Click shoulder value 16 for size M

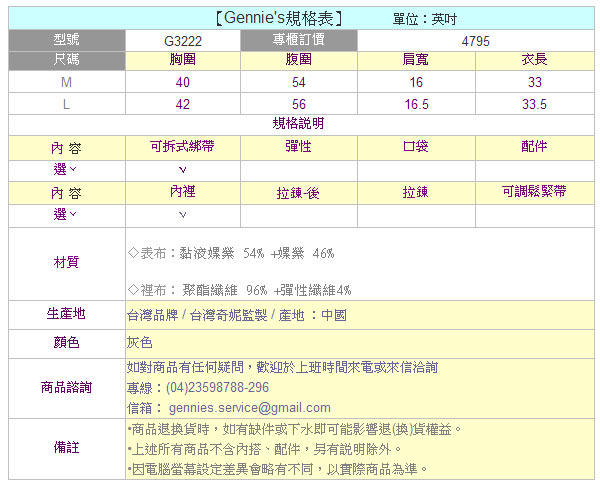[416, 82]
